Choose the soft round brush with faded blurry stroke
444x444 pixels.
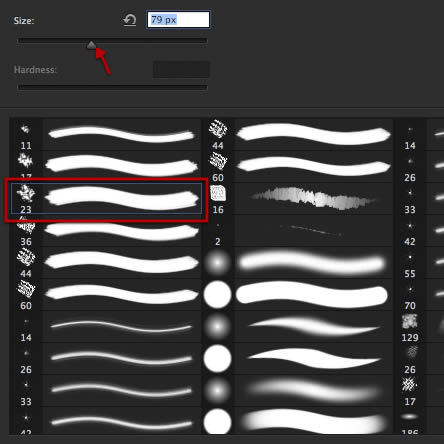297,391
